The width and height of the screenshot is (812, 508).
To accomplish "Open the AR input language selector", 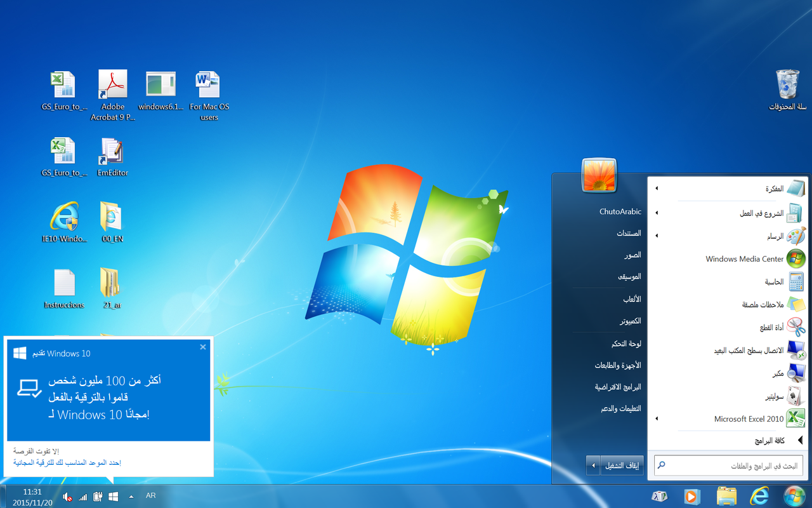I will (x=151, y=496).
